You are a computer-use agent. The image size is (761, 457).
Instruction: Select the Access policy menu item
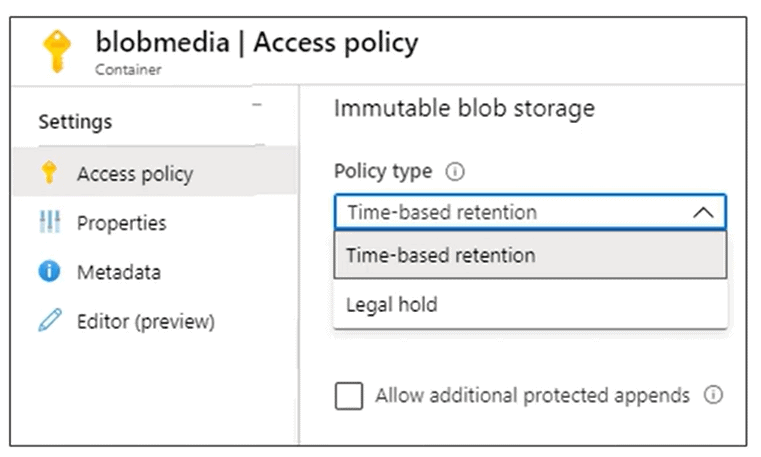(134, 173)
